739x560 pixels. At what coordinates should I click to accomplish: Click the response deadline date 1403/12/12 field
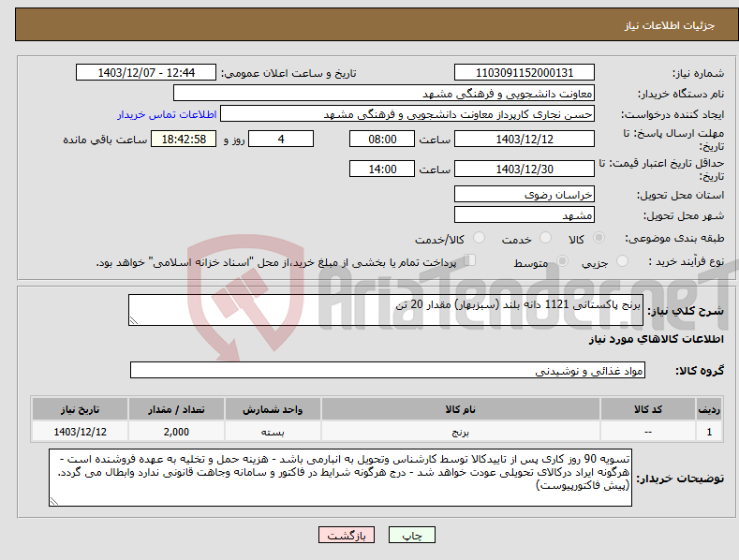(525, 139)
